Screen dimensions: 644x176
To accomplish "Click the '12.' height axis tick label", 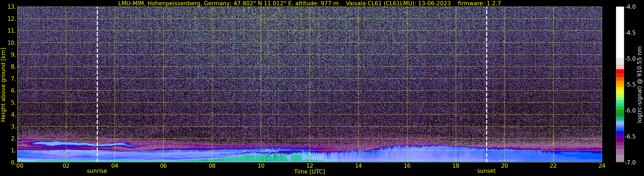I will (x=12, y=19).
